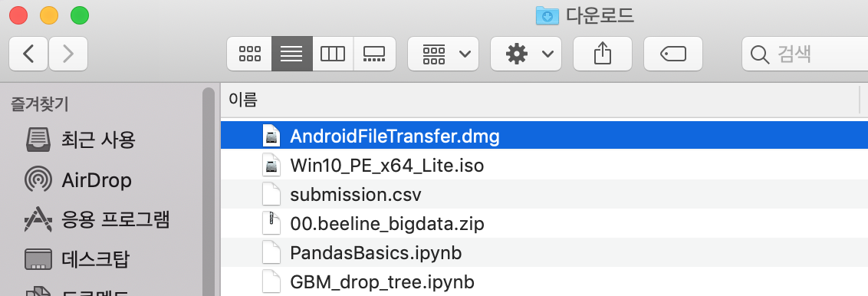
Task: Select Win10_PE_x64_Lite.iso file
Action: pyautogui.click(x=544, y=165)
